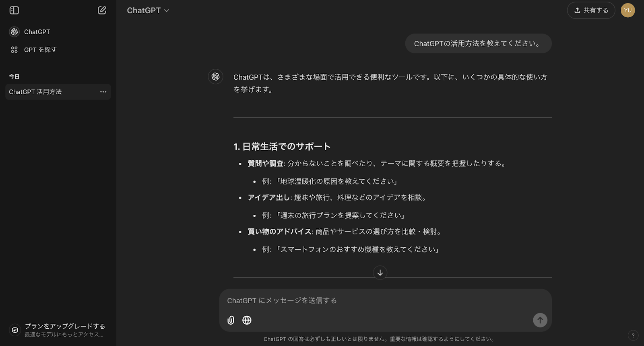Click the send message arrow button

pos(540,320)
